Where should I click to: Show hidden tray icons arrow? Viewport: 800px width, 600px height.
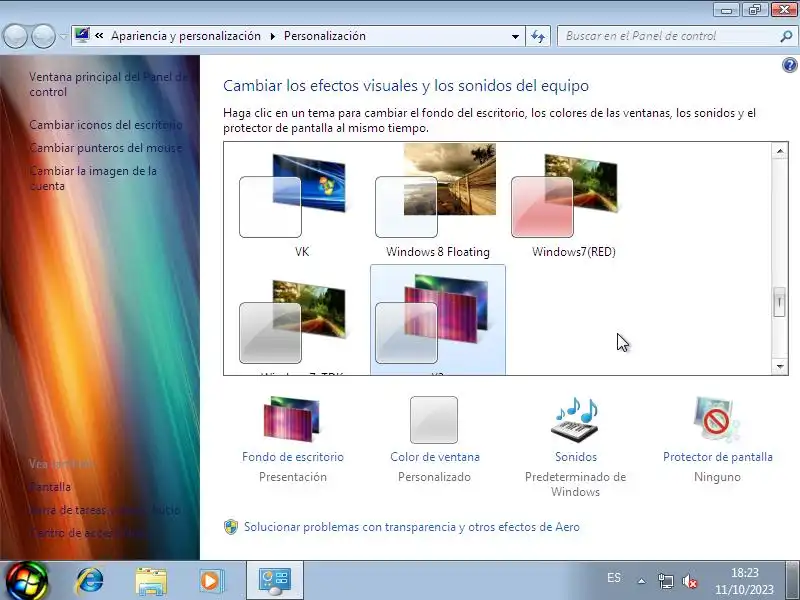click(641, 581)
